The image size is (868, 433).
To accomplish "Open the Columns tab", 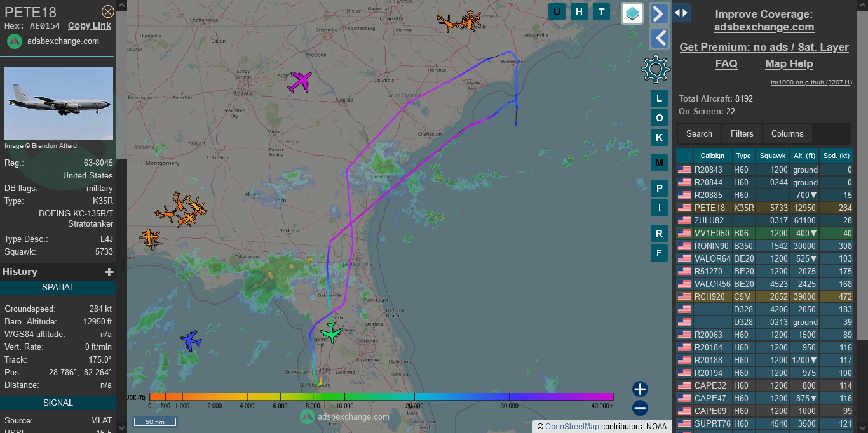I will click(x=787, y=133).
